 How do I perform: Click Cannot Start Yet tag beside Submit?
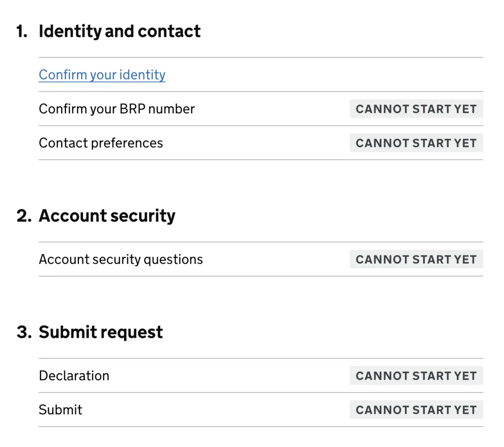(x=416, y=410)
